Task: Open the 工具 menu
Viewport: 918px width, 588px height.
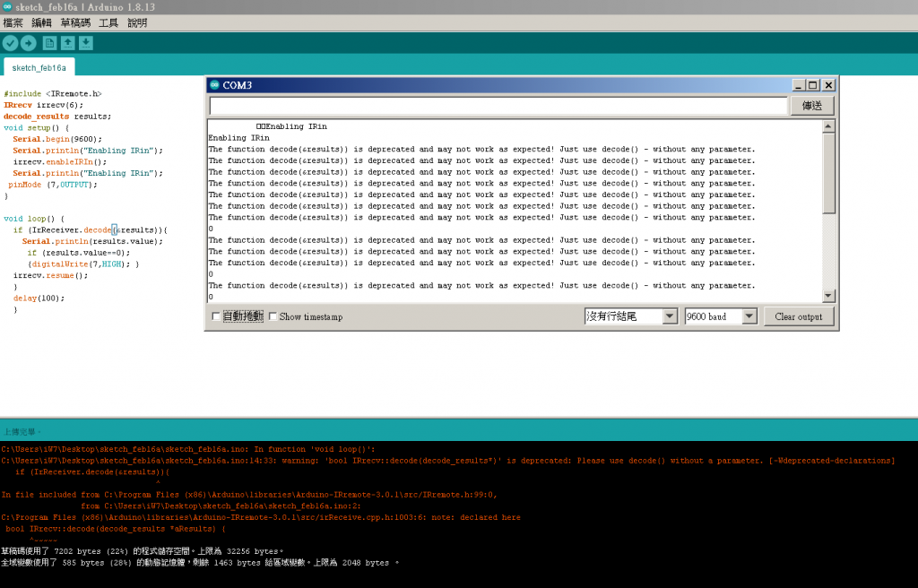Action: click(108, 22)
